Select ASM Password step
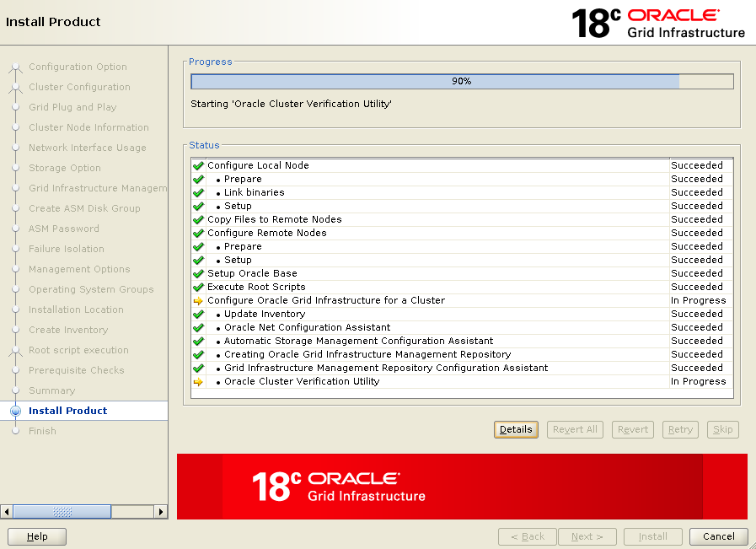 pyautogui.click(x=64, y=229)
